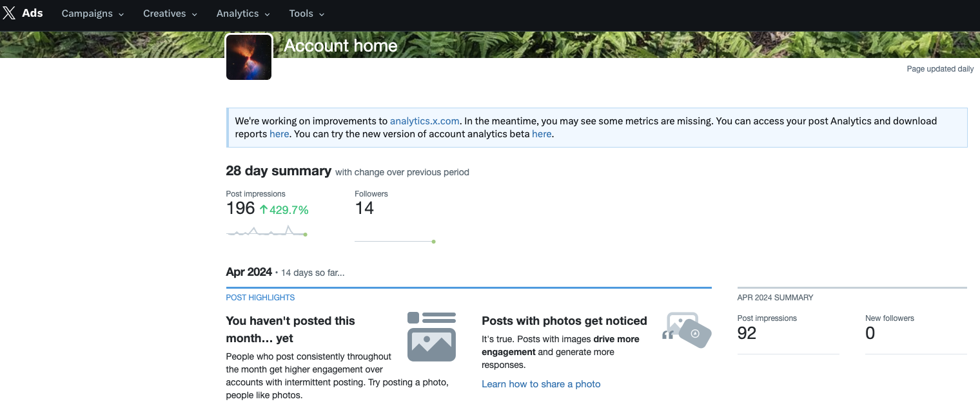Select the Post impressions metric showing 196
The height and width of the screenshot is (406, 980).
239,208
